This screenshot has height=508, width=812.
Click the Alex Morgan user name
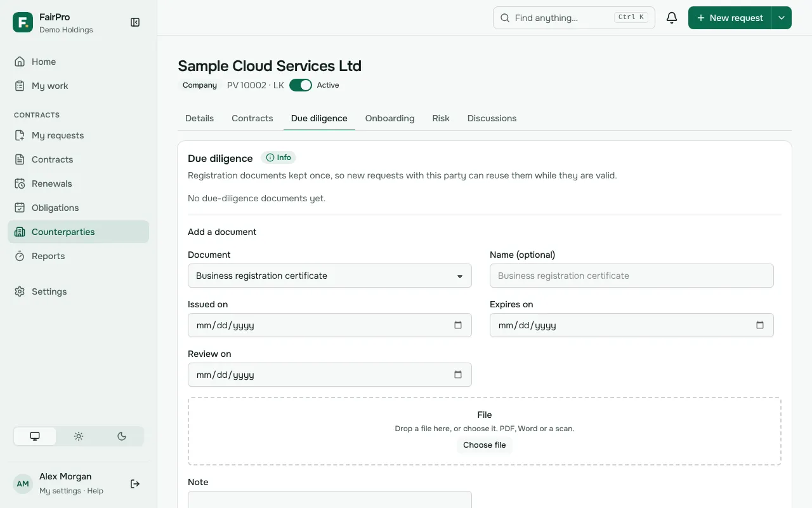65,476
